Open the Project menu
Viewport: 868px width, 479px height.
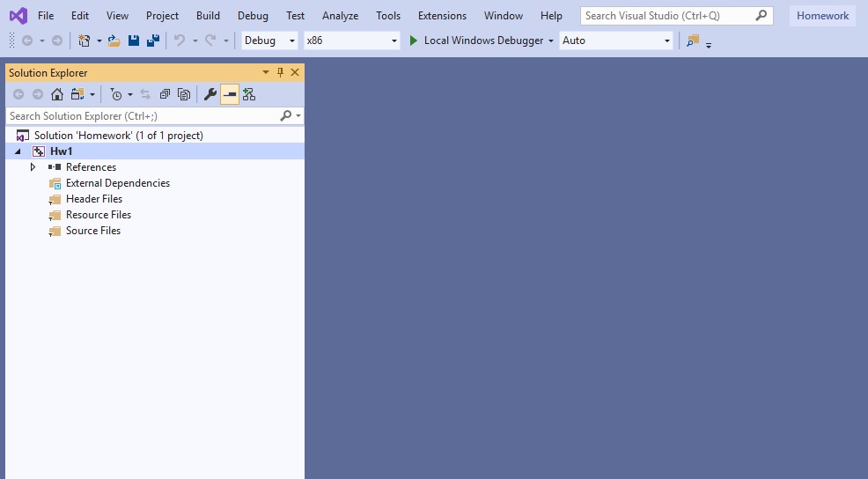tap(162, 16)
